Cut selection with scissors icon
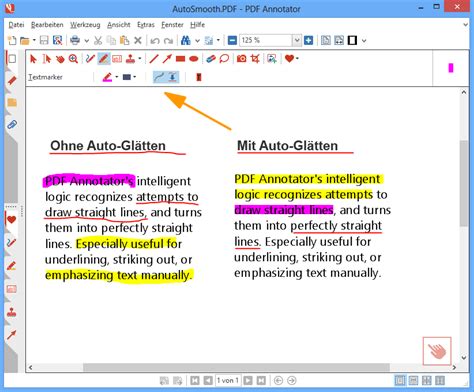Screen dimensions: 474x392 click(98, 40)
